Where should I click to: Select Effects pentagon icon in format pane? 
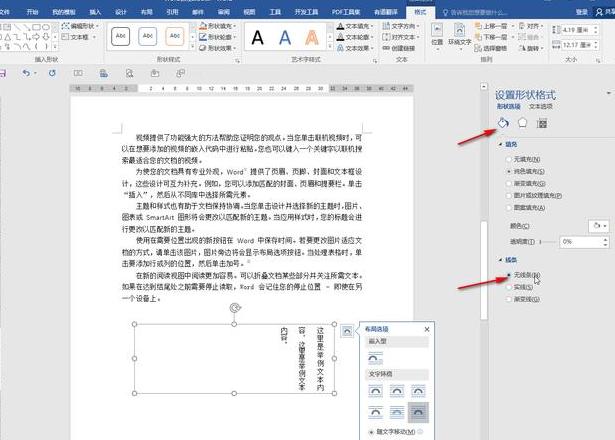[522, 123]
